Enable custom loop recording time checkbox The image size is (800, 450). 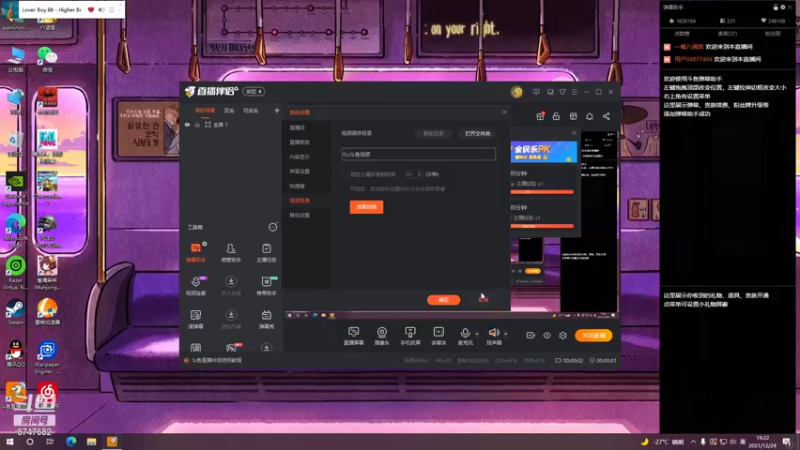click(x=345, y=174)
